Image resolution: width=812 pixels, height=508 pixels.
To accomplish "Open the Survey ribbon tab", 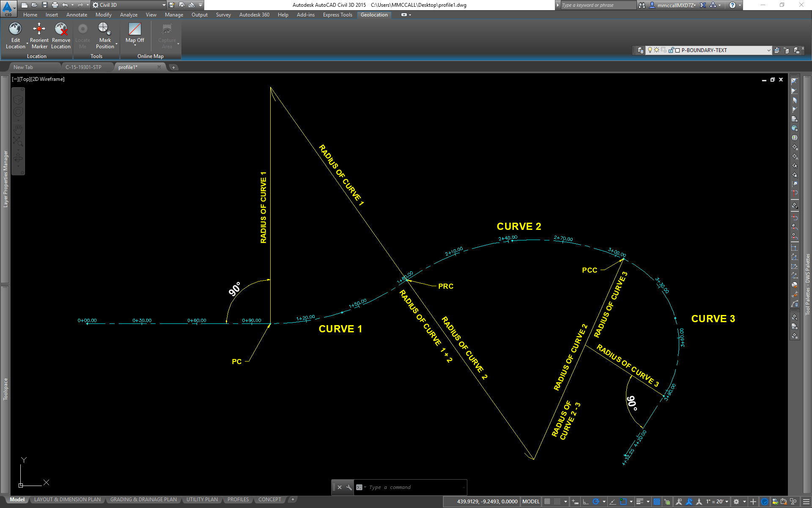I will pos(223,15).
